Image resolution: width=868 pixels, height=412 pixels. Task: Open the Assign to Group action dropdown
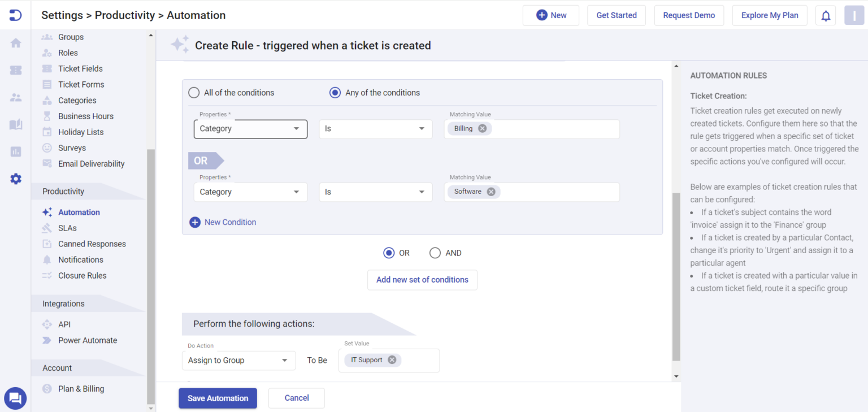pos(238,360)
